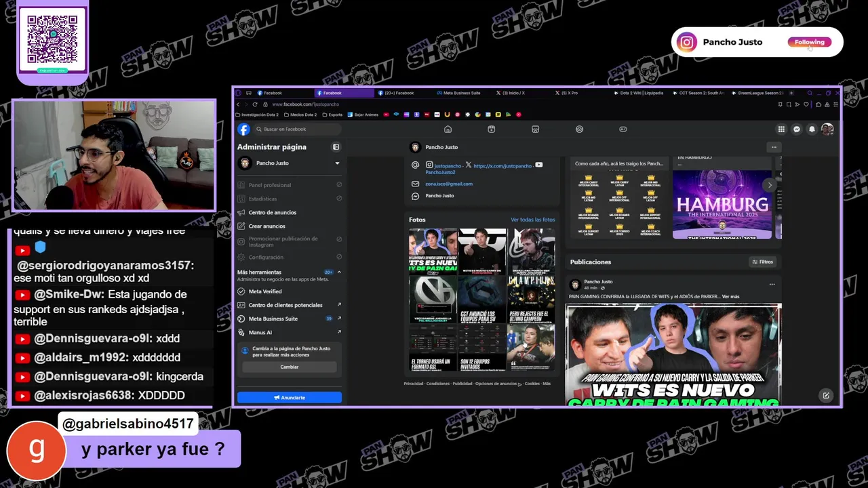Screen dimensions: 868x488
Task: Open the Gaming controller icon
Action: [x=623, y=129]
